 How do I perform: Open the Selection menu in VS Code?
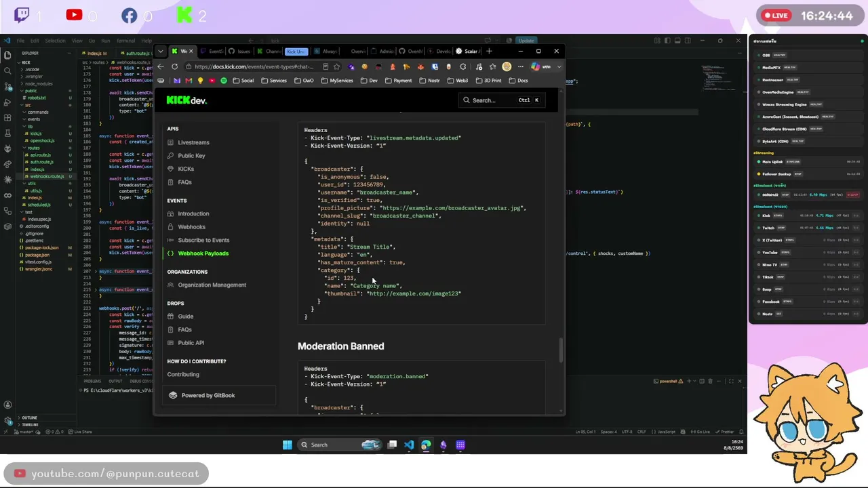pyautogui.click(x=55, y=41)
